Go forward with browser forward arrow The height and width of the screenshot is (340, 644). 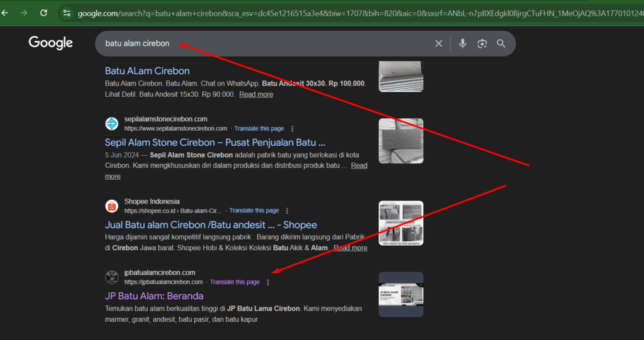point(24,13)
